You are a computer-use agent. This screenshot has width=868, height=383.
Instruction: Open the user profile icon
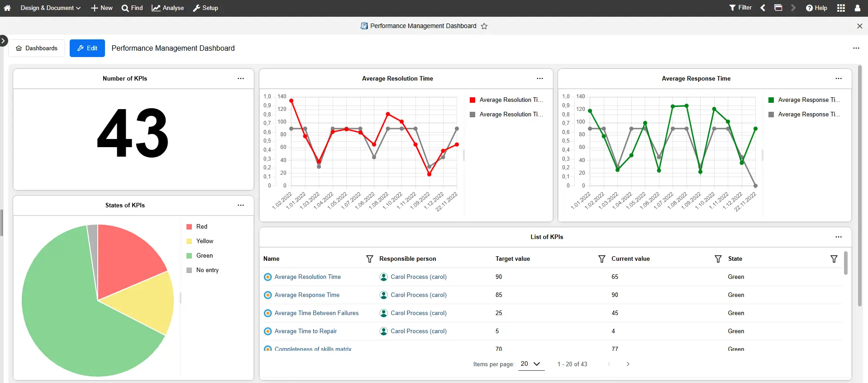(x=857, y=8)
